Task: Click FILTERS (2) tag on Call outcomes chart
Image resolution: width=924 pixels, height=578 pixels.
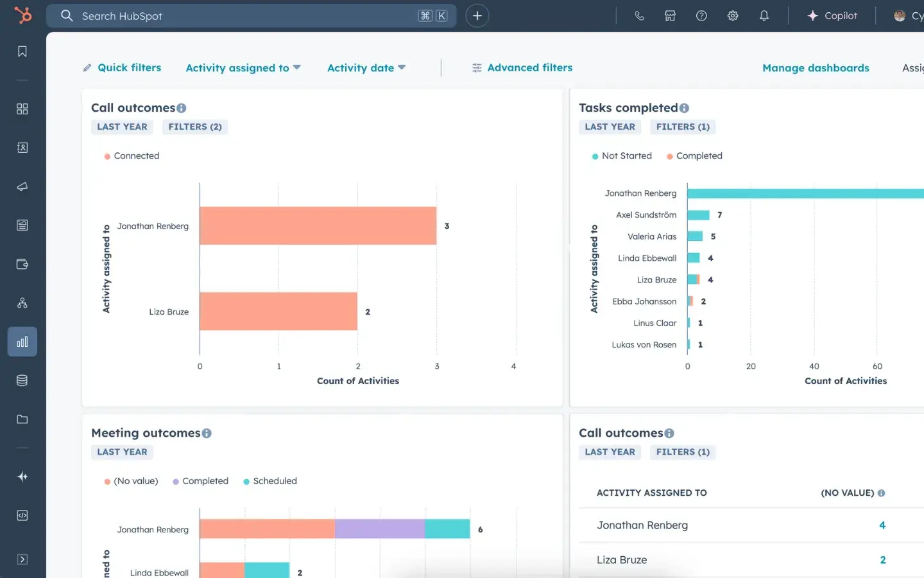Action: (195, 127)
